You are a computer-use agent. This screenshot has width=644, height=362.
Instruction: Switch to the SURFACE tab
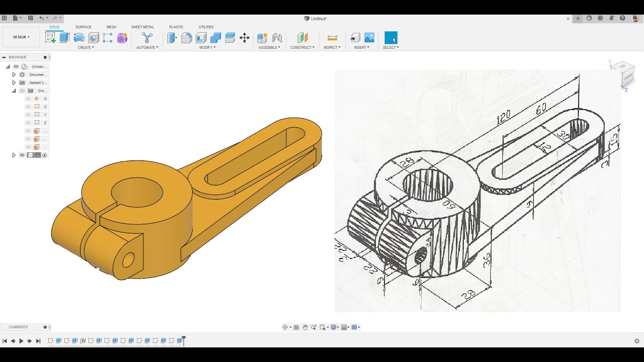84,27
